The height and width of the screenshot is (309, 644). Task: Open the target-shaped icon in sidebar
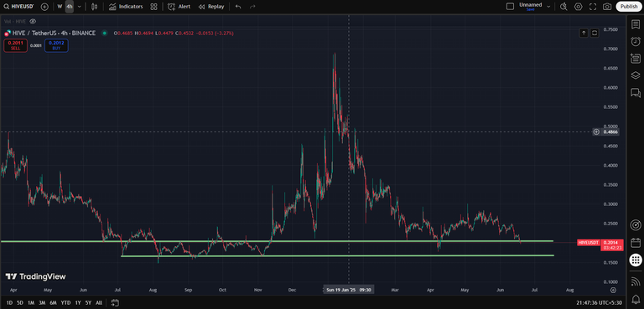click(636, 225)
